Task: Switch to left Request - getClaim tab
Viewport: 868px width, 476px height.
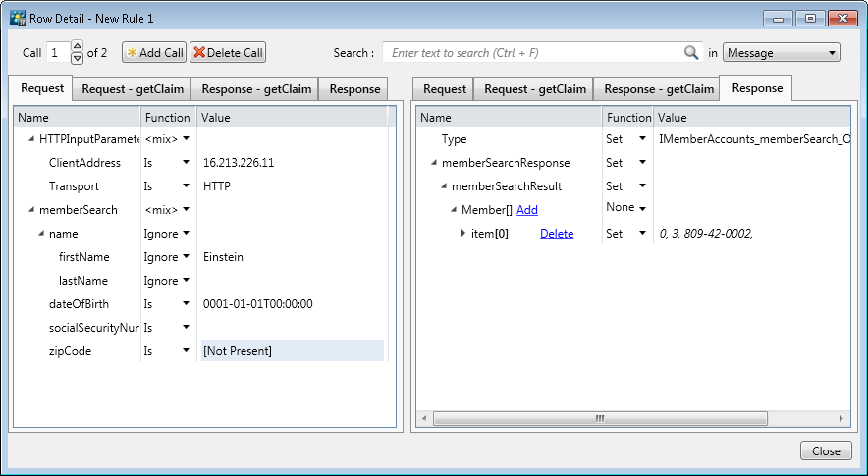Action: point(131,89)
